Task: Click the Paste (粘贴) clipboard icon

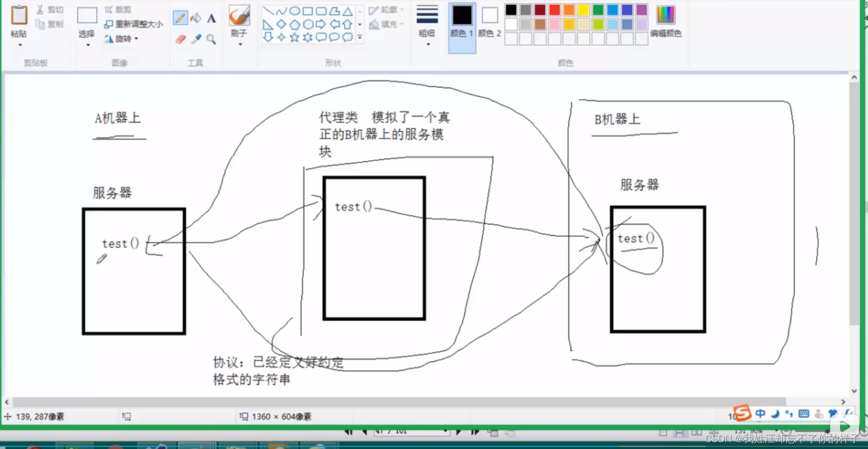Action: [19, 15]
